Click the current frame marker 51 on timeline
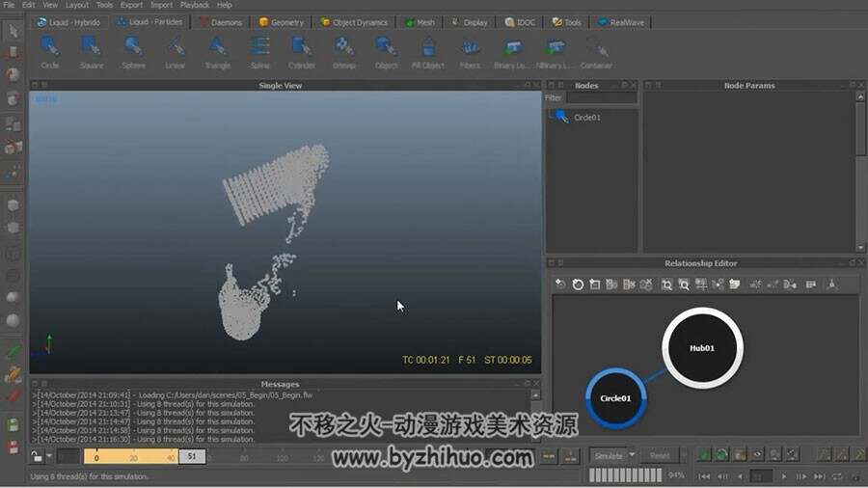 (x=192, y=456)
